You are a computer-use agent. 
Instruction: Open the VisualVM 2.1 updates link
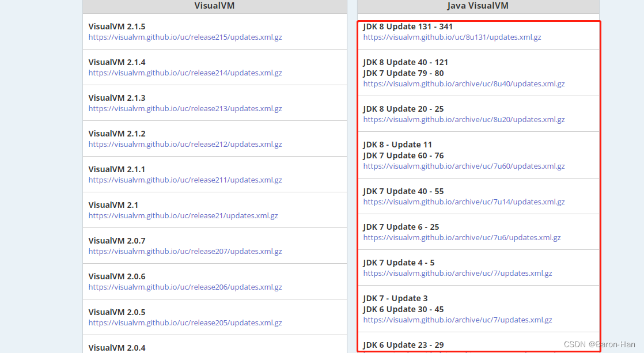[183, 215]
